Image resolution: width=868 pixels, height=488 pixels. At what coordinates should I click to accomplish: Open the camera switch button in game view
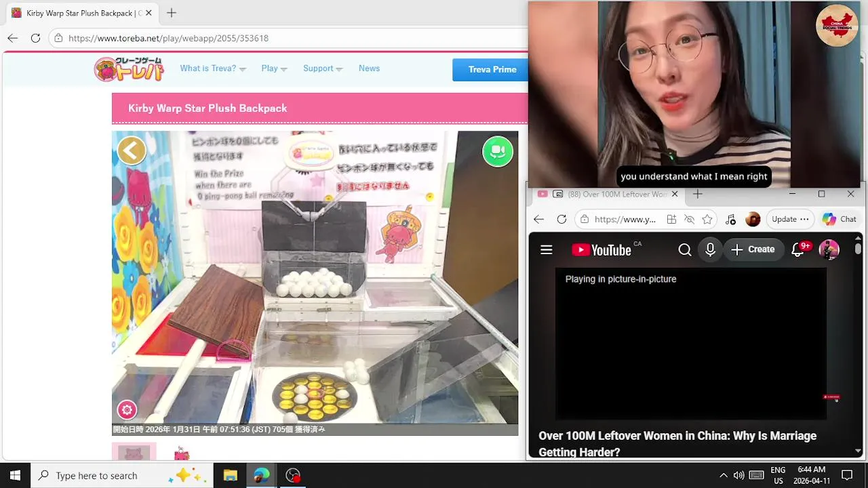click(x=498, y=151)
